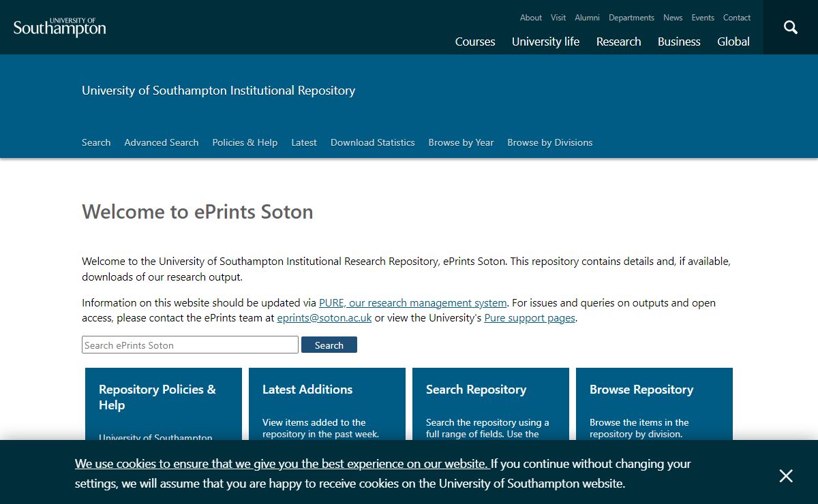Open the Browse Repository card
Screen dimensions: 818x504
pyautogui.click(x=654, y=404)
